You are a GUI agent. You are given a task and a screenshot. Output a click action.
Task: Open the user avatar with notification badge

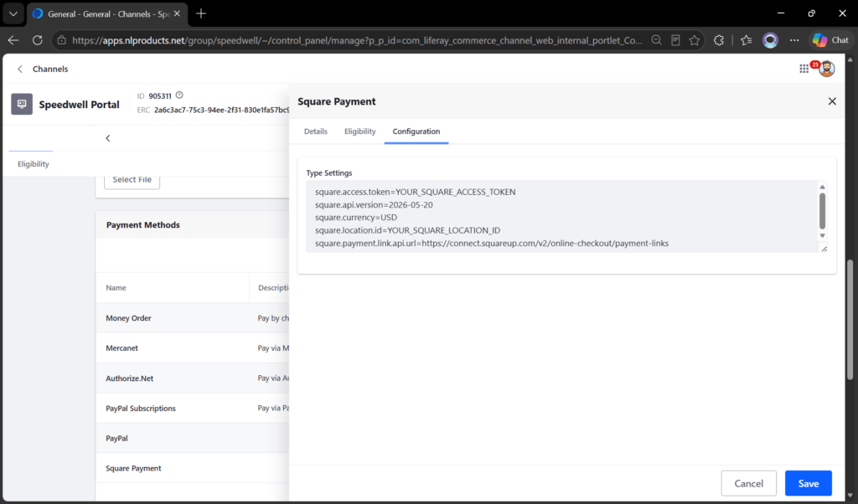[826, 69]
